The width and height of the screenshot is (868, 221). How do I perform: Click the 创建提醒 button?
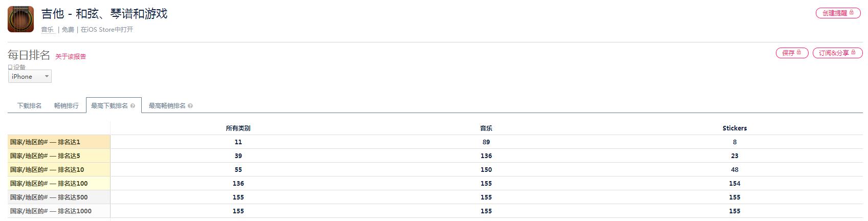[x=838, y=13]
